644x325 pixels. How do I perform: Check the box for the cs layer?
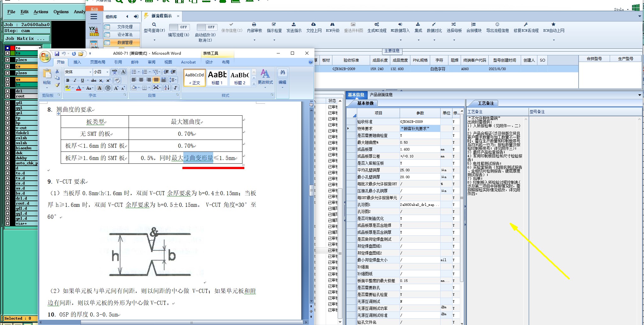tap(8, 66)
